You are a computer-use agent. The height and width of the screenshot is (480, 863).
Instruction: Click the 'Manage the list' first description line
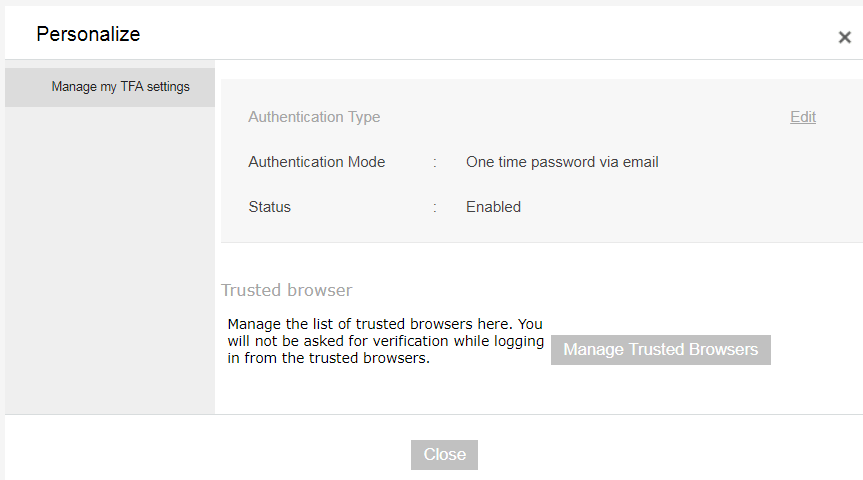[385, 324]
